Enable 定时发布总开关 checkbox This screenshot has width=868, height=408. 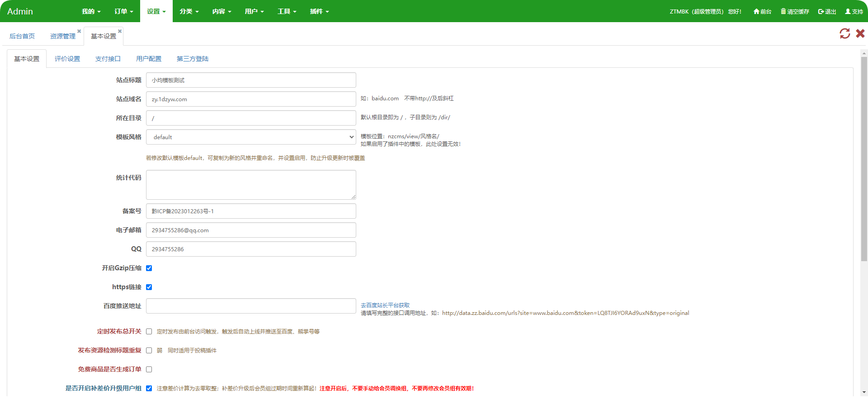click(x=149, y=331)
